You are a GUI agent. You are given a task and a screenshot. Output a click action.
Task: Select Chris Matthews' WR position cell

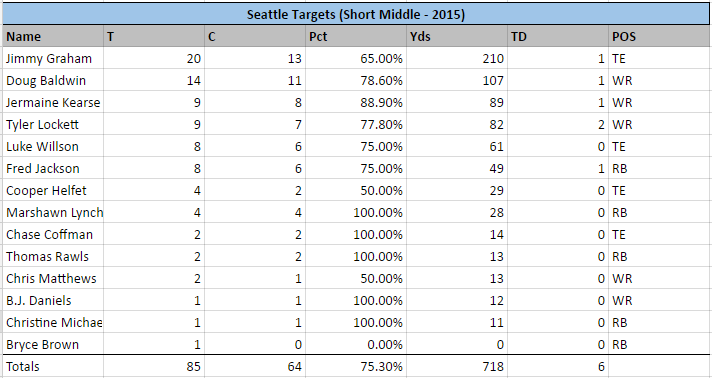[659, 279]
